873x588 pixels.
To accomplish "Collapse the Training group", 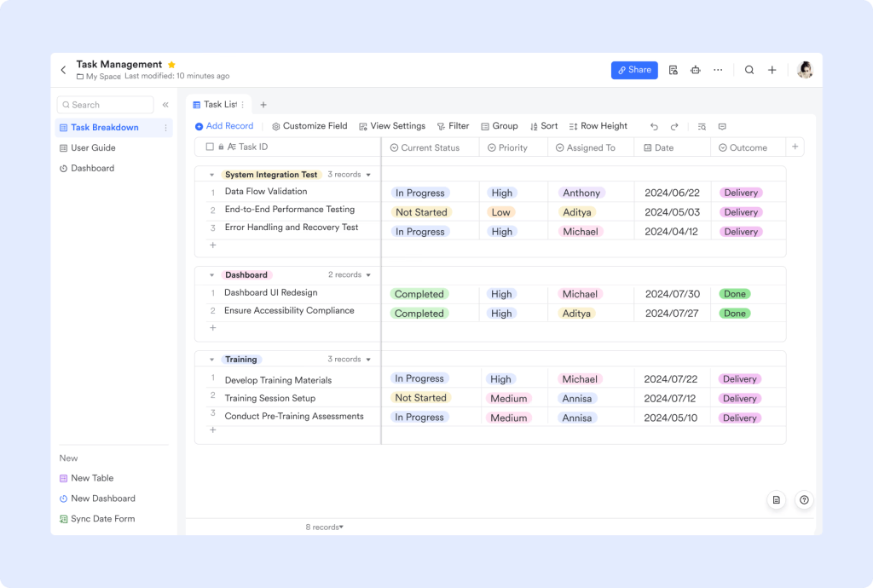I will [x=211, y=360].
